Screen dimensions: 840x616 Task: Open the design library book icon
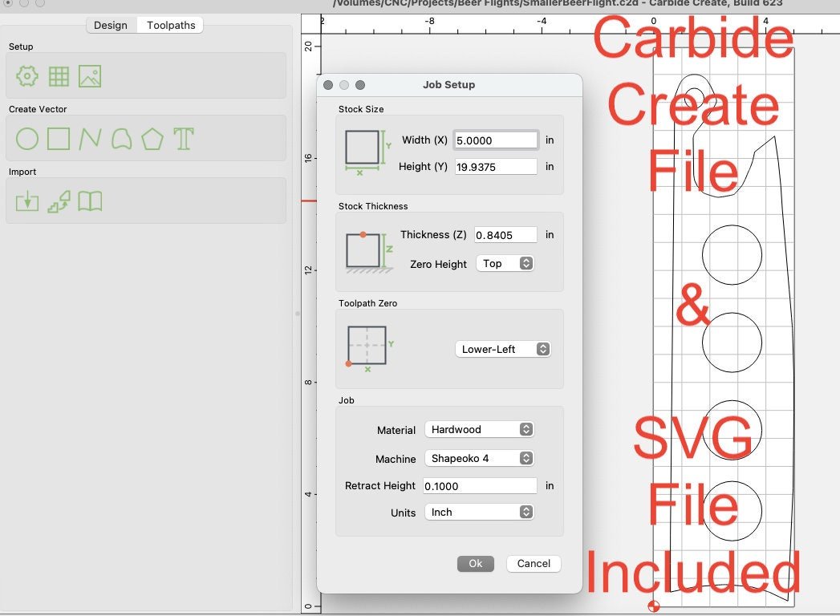coord(90,201)
